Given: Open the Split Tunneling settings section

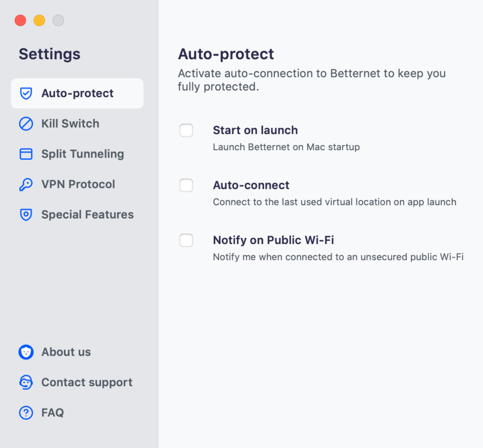Looking at the screenshot, I should click(77, 154).
